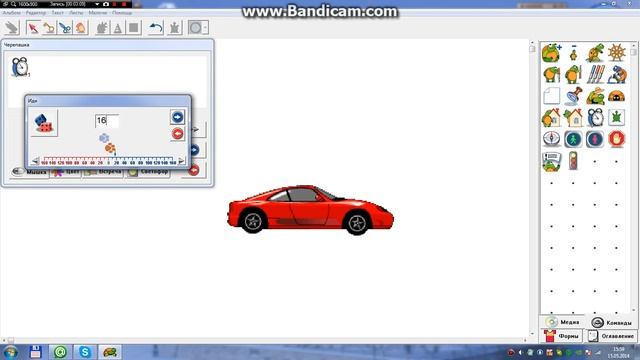The width and height of the screenshot is (640, 360).
Task: Click the green turtle shape frame icon
Action: click(x=617, y=118)
